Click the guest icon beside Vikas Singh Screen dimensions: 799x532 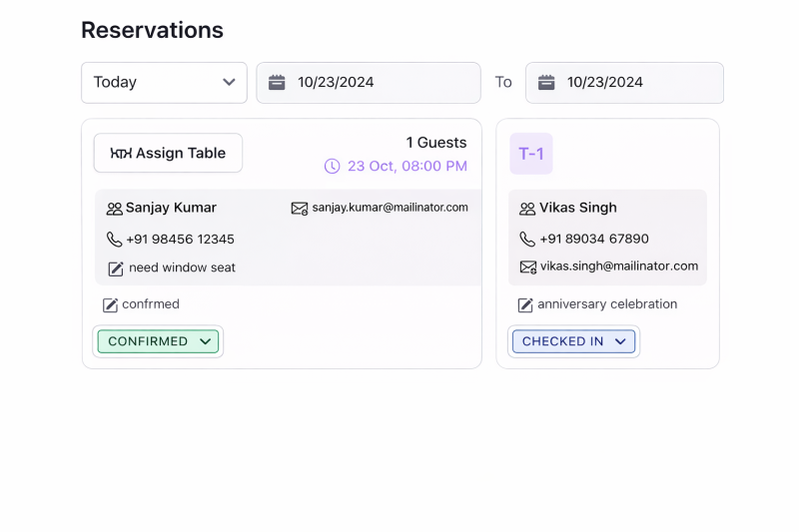pyautogui.click(x=527, y=209)
